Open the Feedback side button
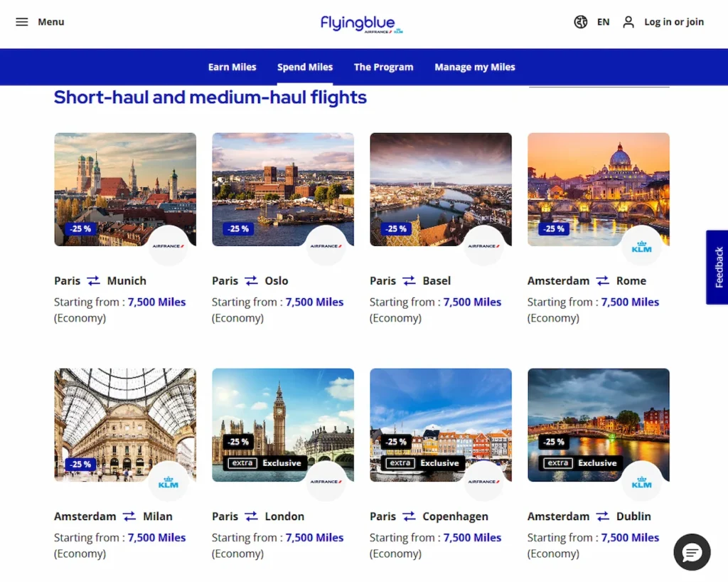 (718, 268)
